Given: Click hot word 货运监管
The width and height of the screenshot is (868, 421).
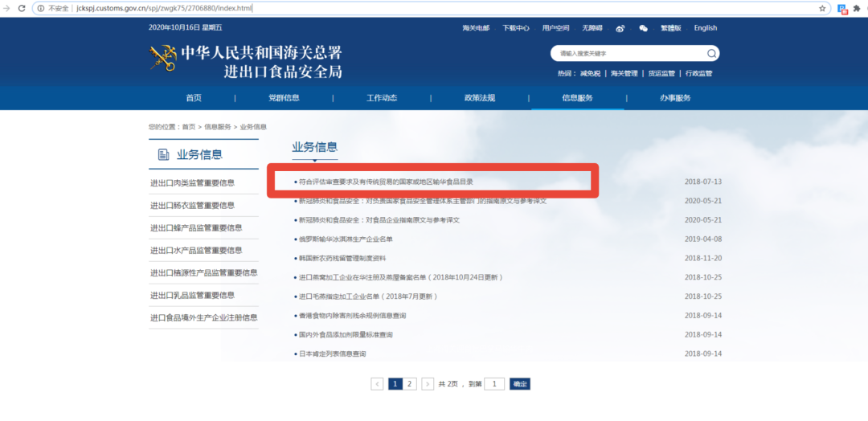Looking at the screenshot, I should [661, 74].
